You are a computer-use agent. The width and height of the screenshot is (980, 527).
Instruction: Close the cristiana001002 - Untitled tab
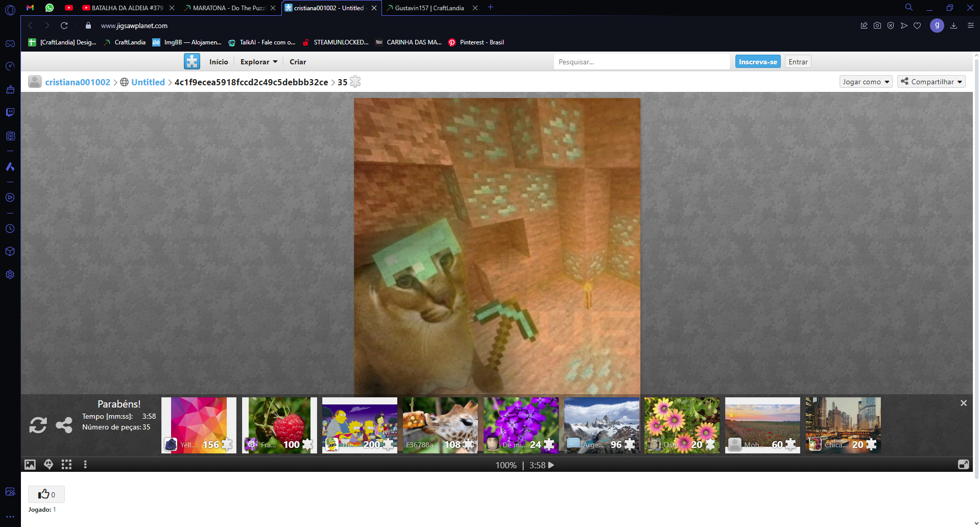(x=374, y=8)
